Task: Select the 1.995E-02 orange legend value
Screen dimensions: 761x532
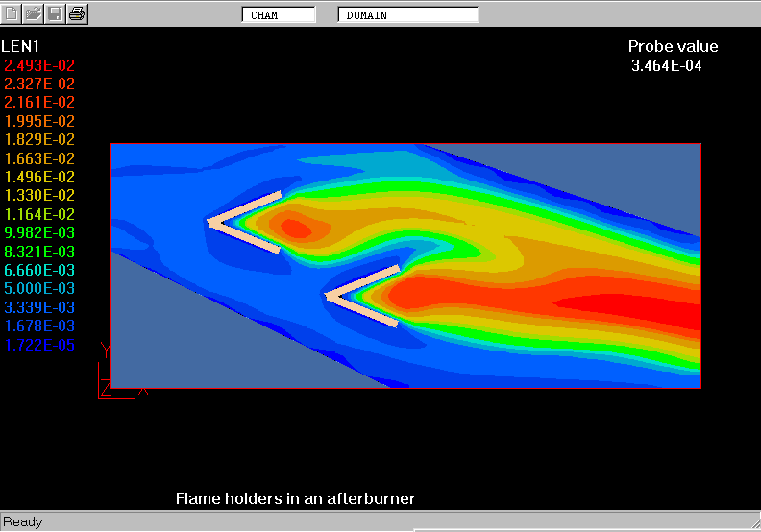Action: point(39,121)
